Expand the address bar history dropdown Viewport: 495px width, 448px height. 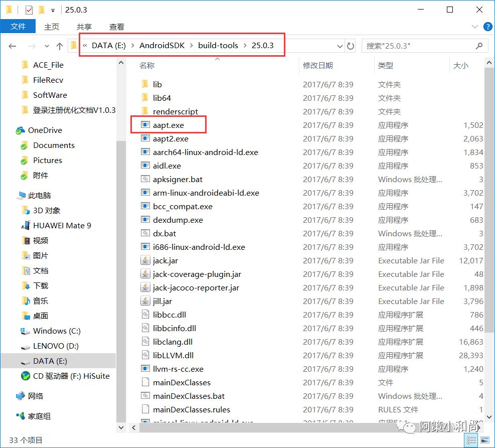pos(340,46)
